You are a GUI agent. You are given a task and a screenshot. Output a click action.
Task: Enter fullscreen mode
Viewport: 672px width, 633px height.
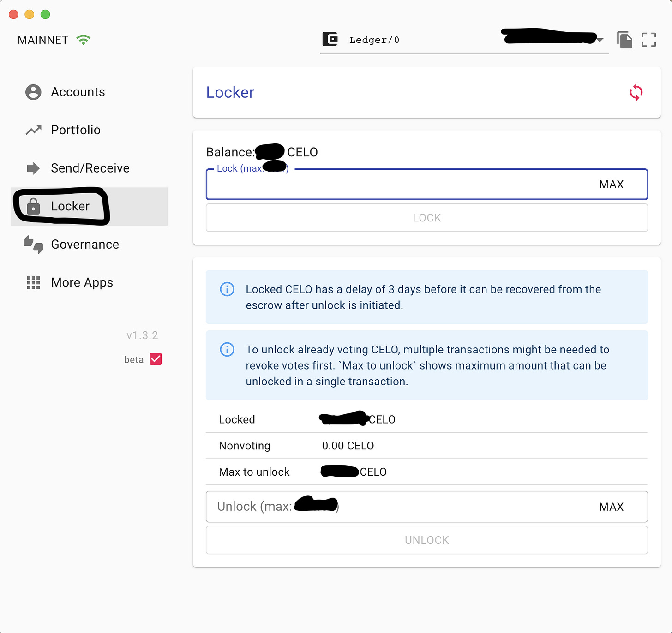[649, 40]
